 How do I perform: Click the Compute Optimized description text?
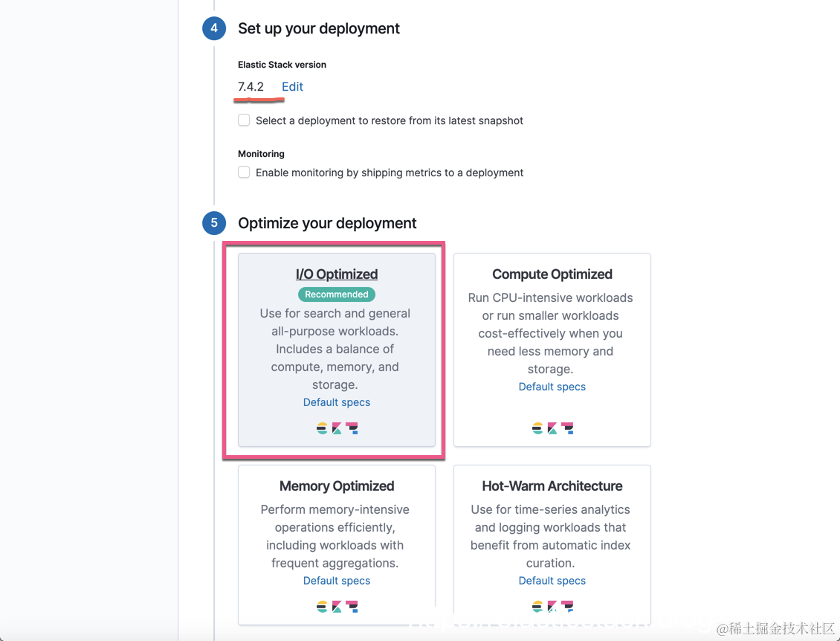pos(550,333)
